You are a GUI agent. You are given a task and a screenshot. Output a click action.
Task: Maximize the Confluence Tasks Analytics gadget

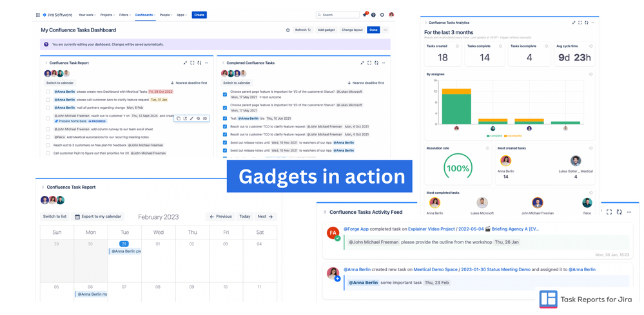click(580, 23)
